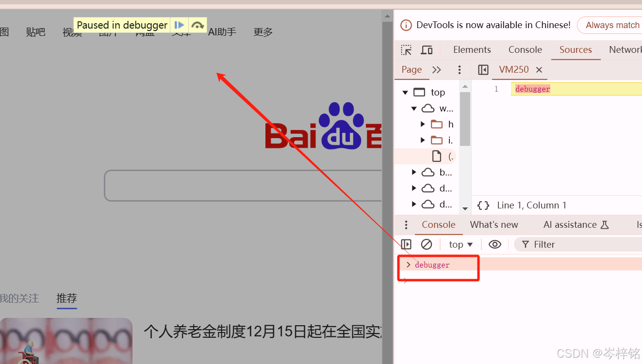Clear console icon

coord(427,244)
